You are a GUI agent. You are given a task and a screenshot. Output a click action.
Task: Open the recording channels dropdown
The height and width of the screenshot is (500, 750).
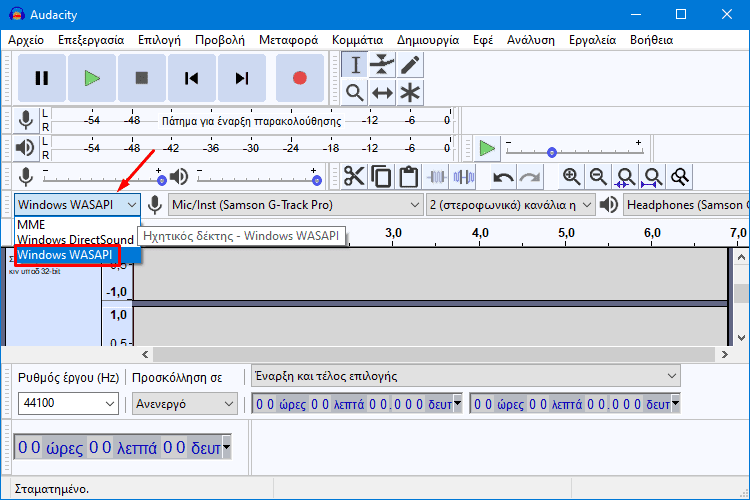[x=510, y=205]
